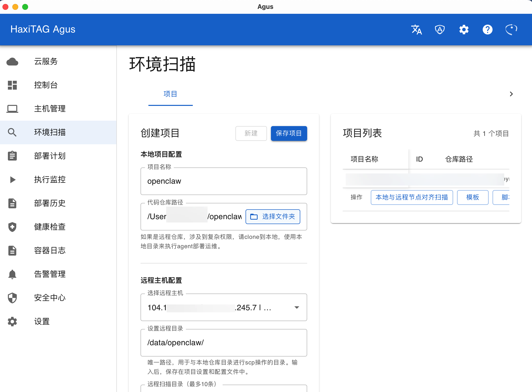
Task: Switch to the 项目 tab
Action: tap(170, 94)
